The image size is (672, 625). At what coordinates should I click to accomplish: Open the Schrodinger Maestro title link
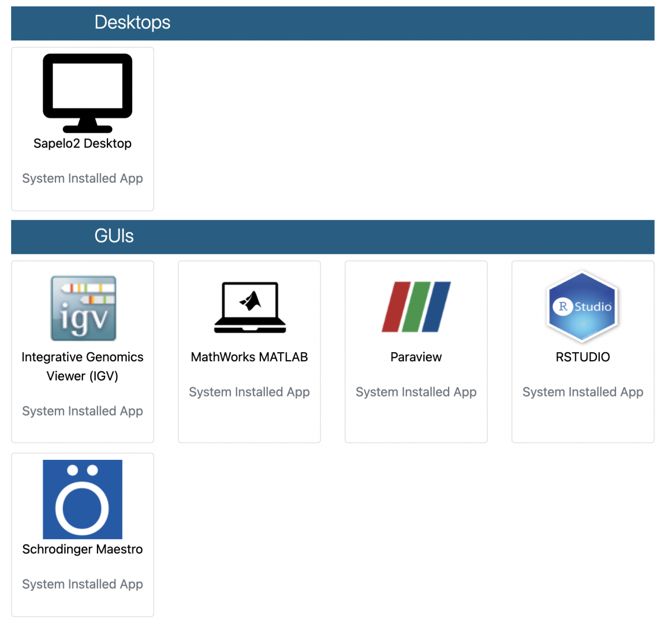click(82, 549)
